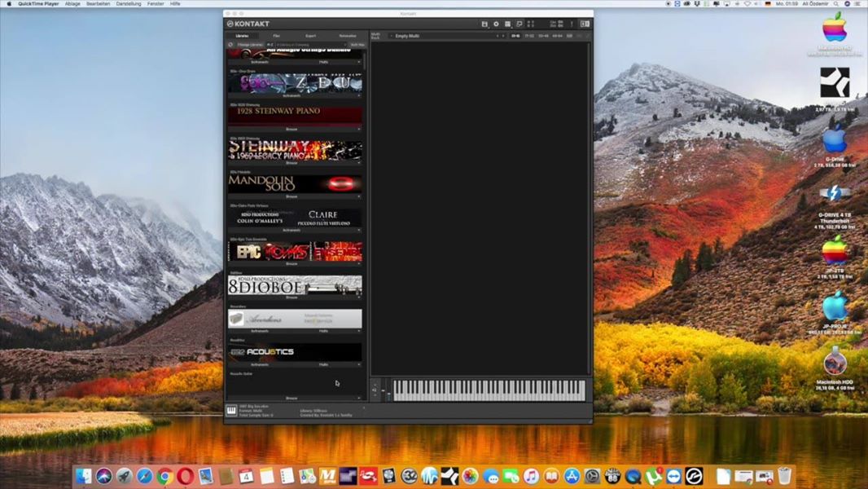The image size is (868, 489).
Task: Open App Store from the Dock
Action: pos(572,476)
